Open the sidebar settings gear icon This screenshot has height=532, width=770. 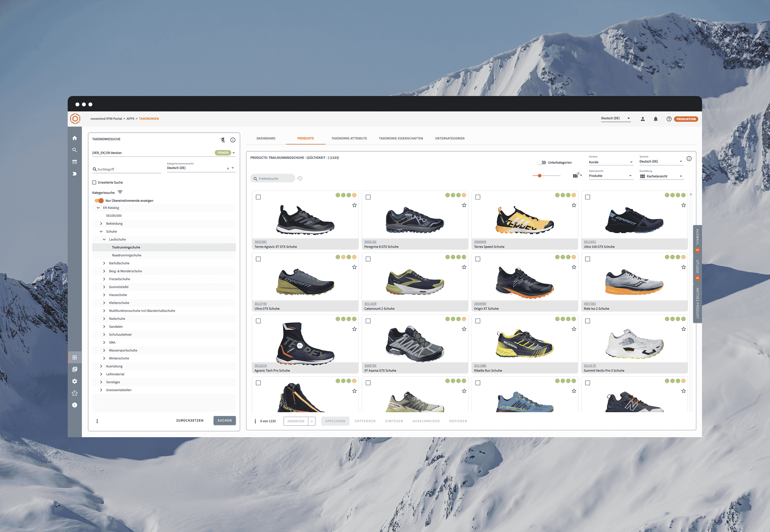pyautogui.click(x=74, y=381)
